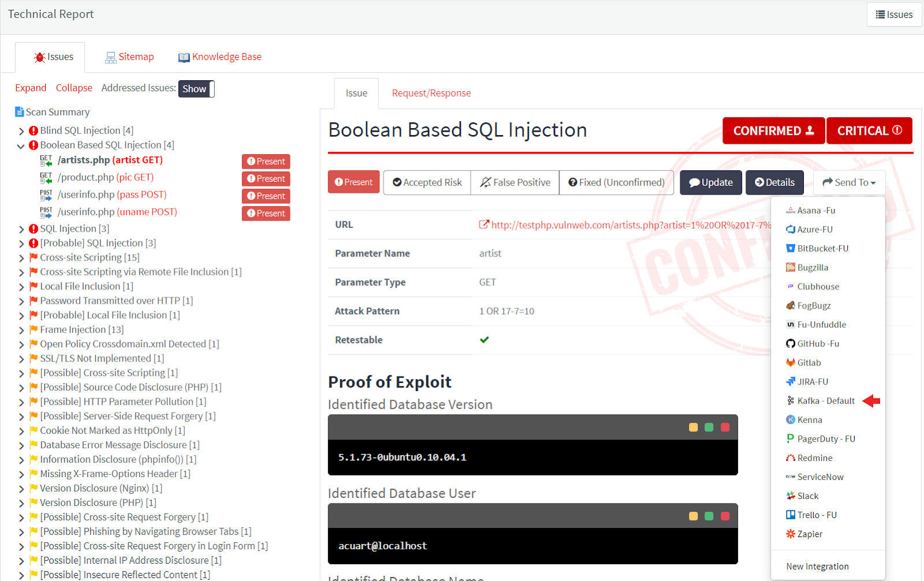Click the external link icon before the URL
This screenshot has width=924, height=581.
pyautogui.click(x=484, y=225)
